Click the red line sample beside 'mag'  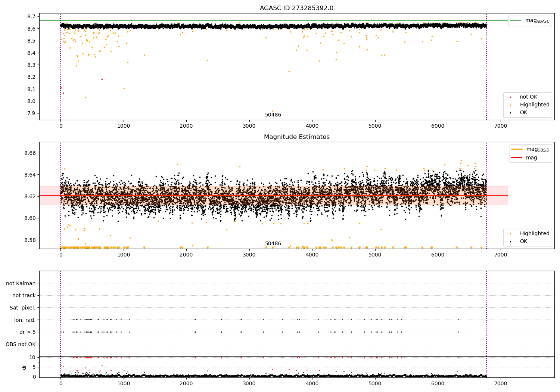point(517,158)
